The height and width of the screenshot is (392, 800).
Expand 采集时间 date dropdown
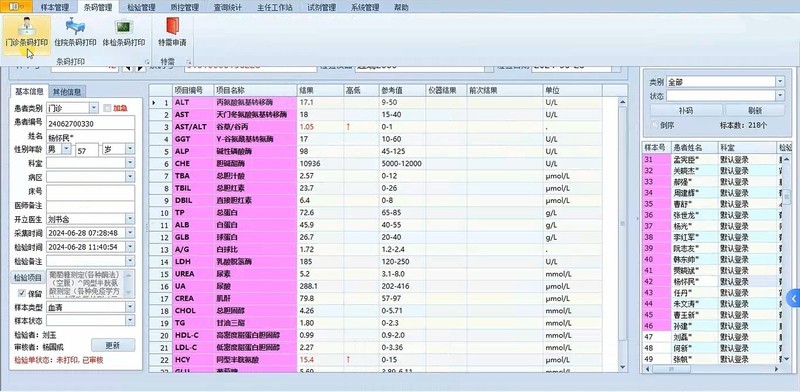pos(130,233)
